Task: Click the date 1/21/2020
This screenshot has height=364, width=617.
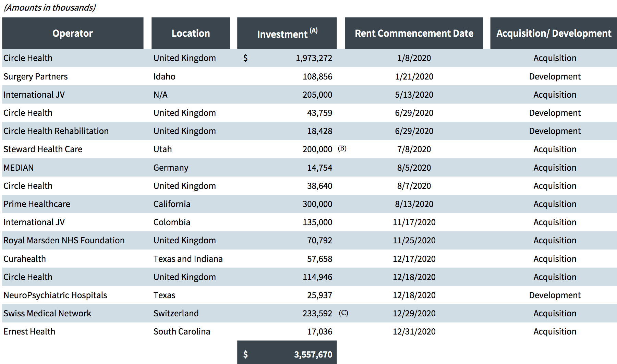Action: pos(414,76)
